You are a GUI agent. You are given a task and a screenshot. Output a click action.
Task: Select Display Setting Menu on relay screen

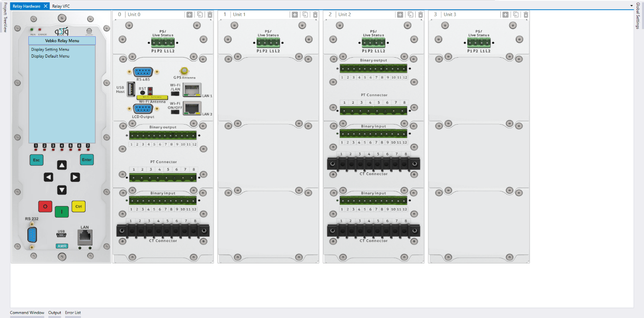pos(50,49)
